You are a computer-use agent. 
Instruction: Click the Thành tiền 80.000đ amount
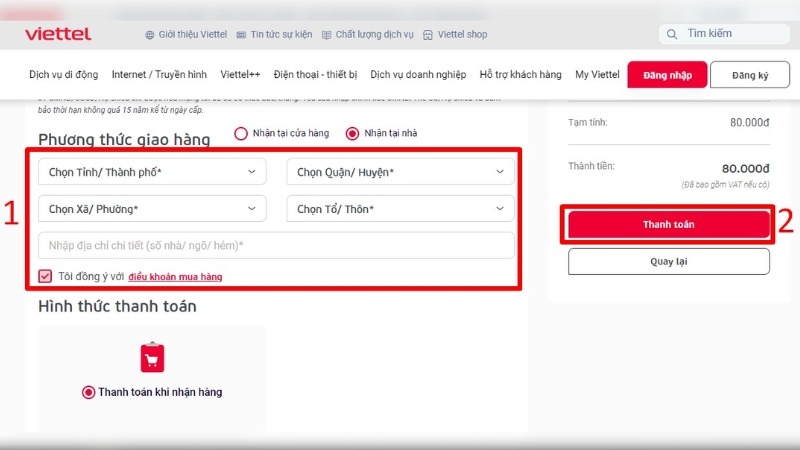(745, 168)
